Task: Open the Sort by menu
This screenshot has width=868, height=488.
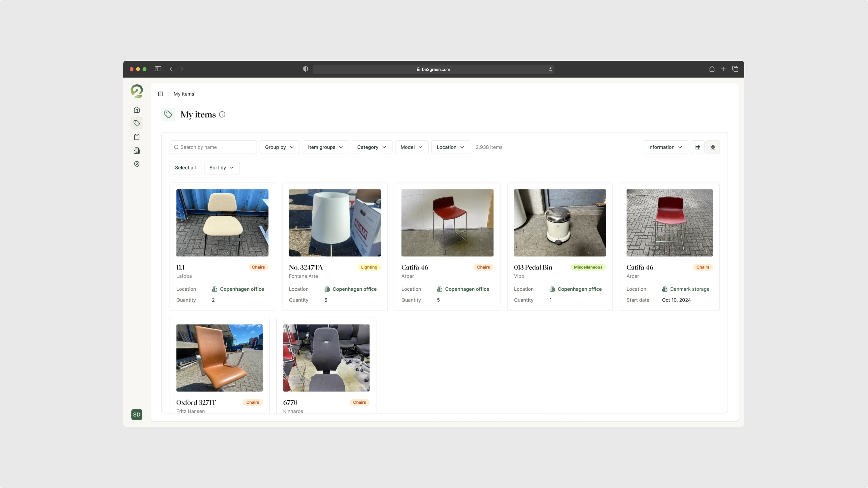Action: (221, 168)
